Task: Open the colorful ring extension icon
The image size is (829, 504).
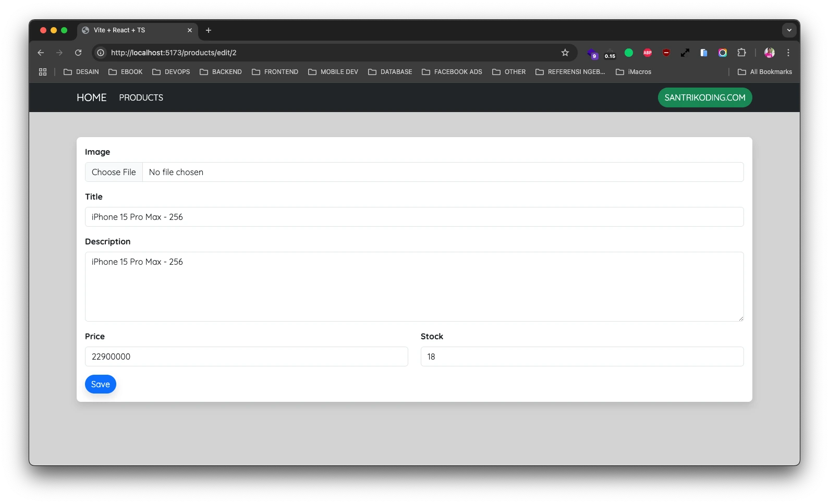Action: click(x=723, y=53)
